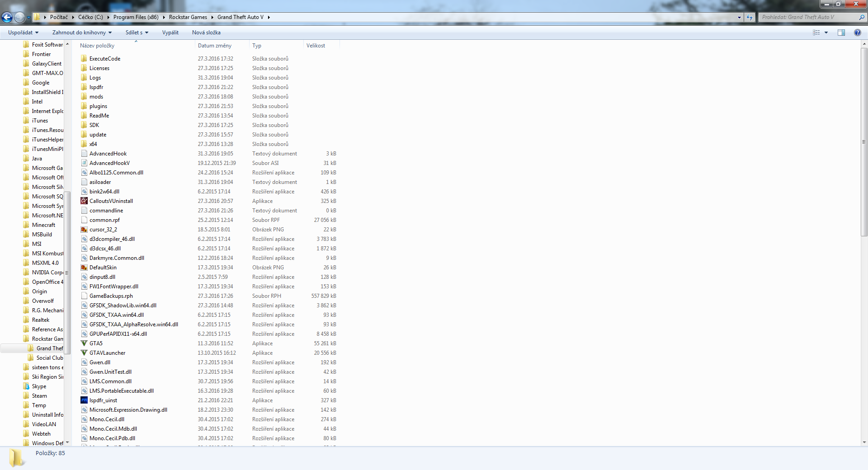This screenshot has width=868, height=470.
Task: Click the search magnifier icon
Action: pyautogui.click(x=861, y=17)
